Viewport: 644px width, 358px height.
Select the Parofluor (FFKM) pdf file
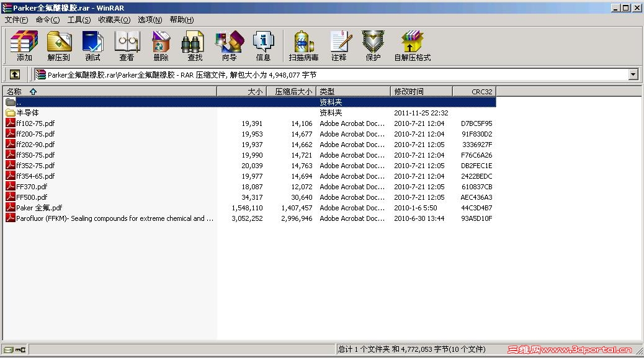pyautogui.click(x=115, y=218)
